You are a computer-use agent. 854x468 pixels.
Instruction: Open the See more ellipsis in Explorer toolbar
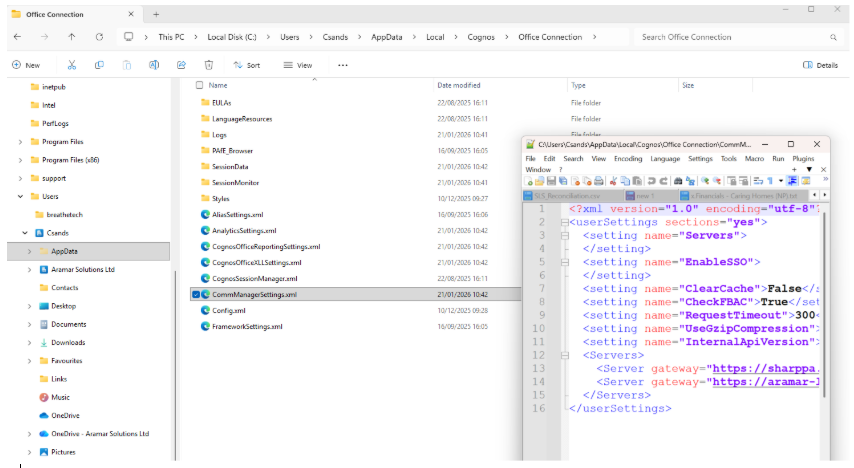click(343, 65)
